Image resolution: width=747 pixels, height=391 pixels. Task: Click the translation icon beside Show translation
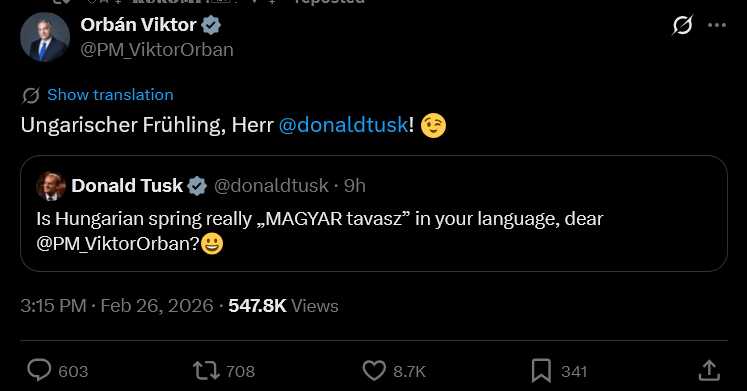[31, 95]
